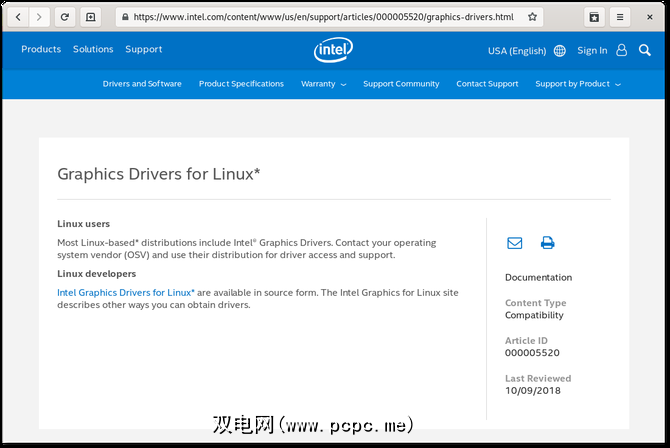Click the user account icon
The height and width of the screenshot is (448, 670).
pyautogui.click(x=622, y=50)
